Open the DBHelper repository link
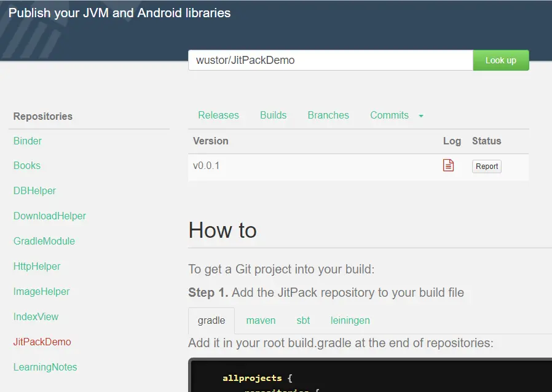This screenshot has width=552, height=392. pos(34,190)
